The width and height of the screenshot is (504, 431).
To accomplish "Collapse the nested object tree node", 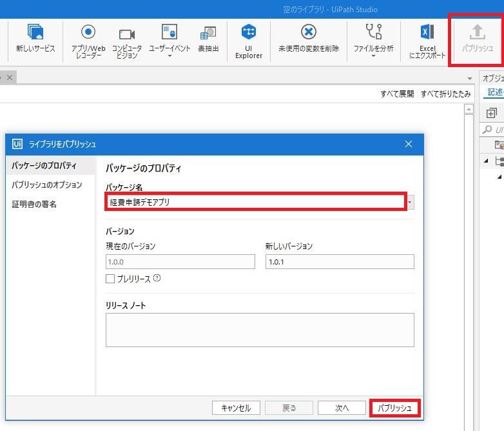I will pos(499,176).
